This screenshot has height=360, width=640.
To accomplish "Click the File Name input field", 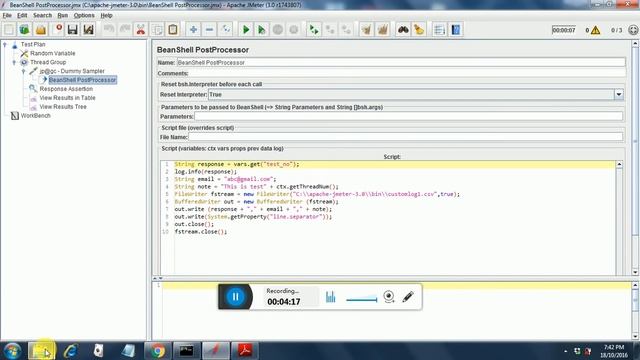I will tap(406, 137).
